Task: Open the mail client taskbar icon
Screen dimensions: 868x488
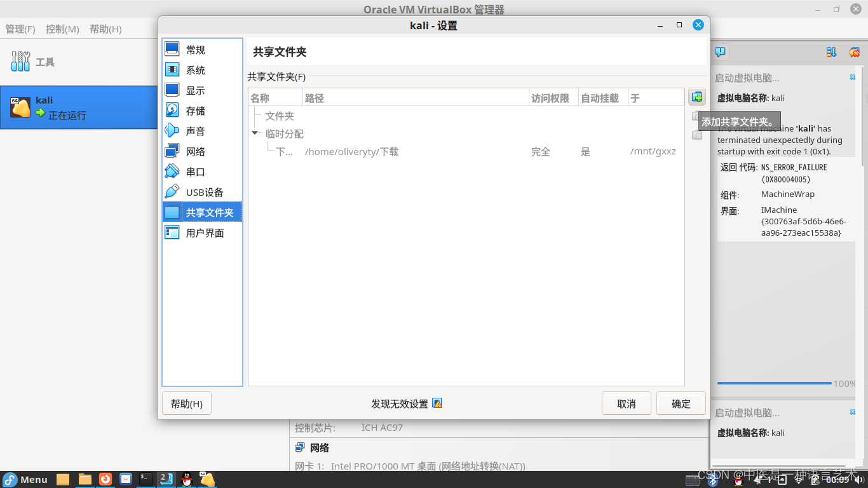Action: (126, 479)
